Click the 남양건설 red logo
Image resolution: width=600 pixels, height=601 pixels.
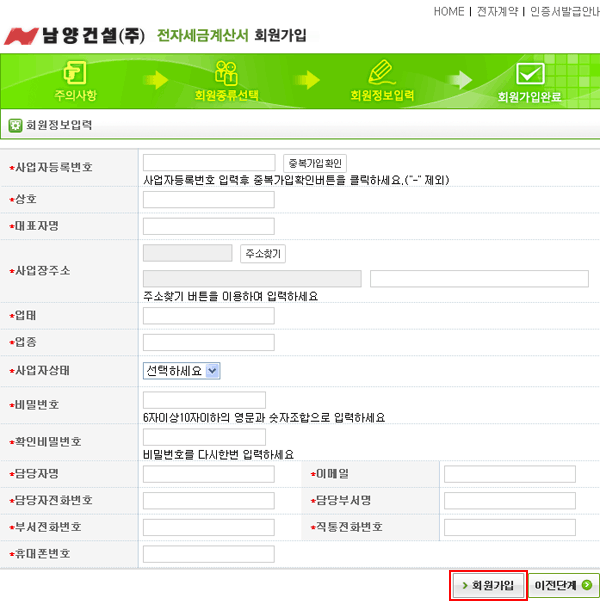pos(21,36)
